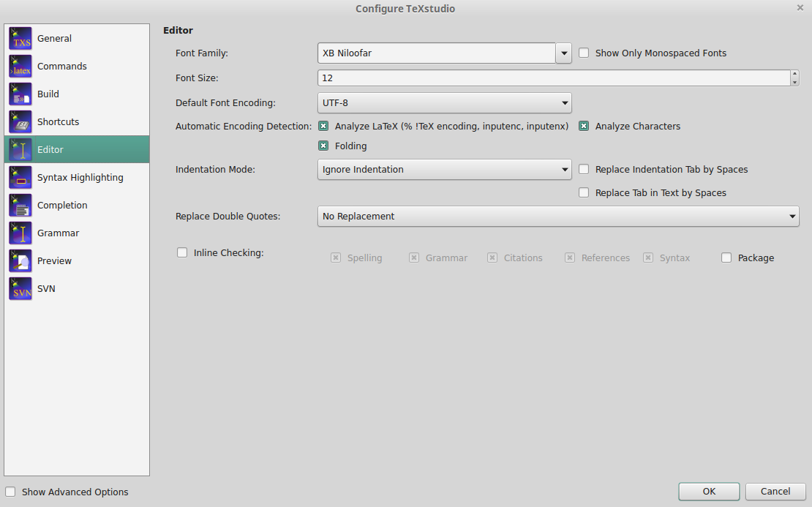The image size is (812, 507).
Task: Decrease font size with down arrow
Action: click(795, 82)
